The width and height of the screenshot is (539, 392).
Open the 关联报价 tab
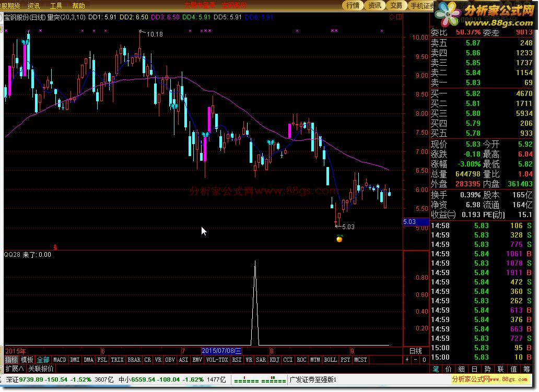pyautogui.click(x=41, y=369)
